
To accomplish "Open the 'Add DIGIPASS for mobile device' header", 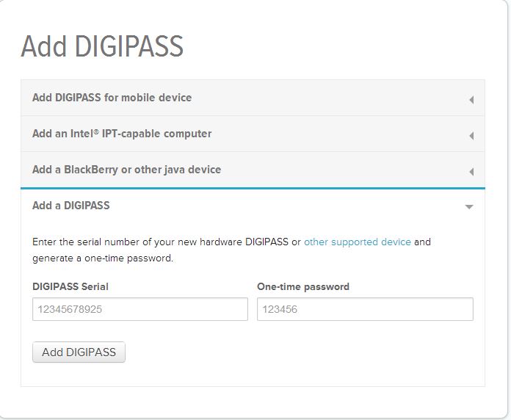I will tap(112, 98).
